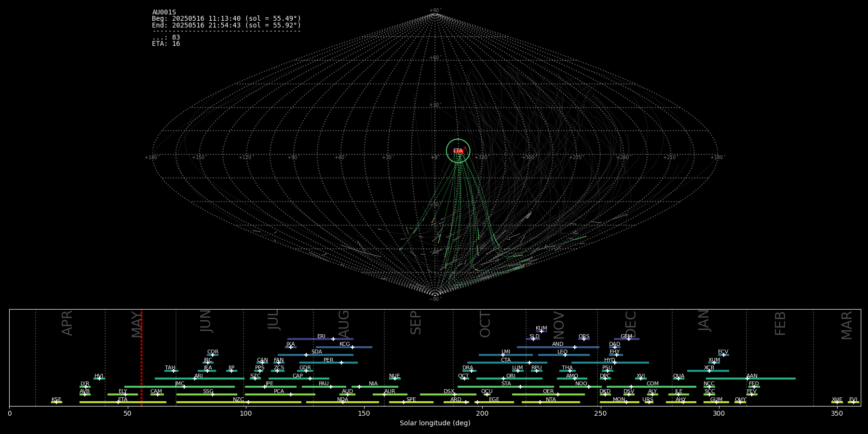The height and width of the screenshot is (434, 868).
Task: Click the COR shower label
Action: point(213,352)
